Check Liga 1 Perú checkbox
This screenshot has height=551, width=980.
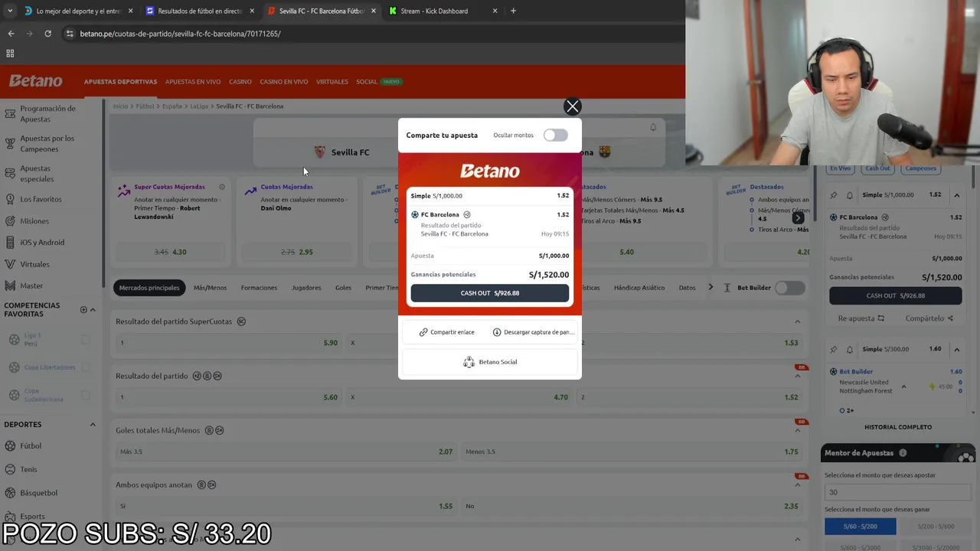point(86,340)
